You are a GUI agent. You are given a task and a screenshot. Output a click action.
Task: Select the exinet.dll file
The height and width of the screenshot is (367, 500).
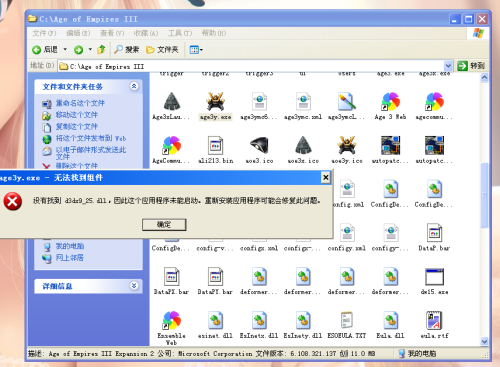[215, 324]
